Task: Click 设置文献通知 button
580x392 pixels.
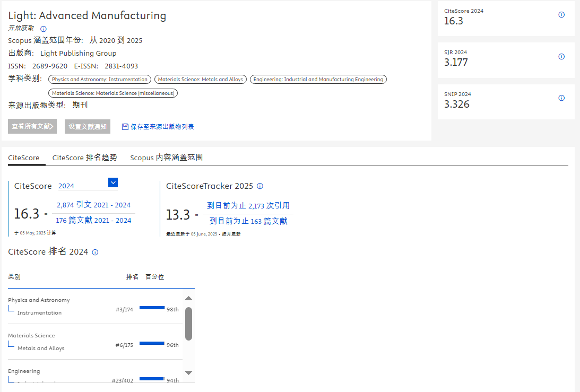Action: coord(88,127)
